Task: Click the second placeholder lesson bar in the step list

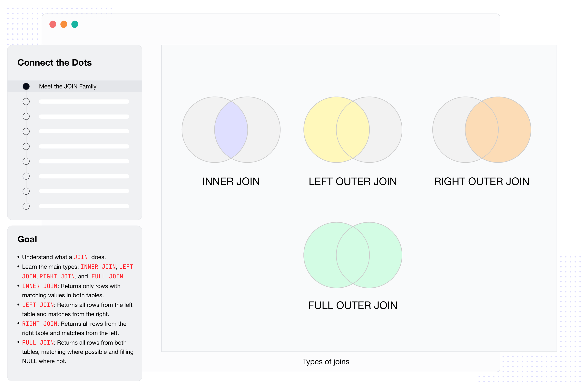Action: coord(84,116)
